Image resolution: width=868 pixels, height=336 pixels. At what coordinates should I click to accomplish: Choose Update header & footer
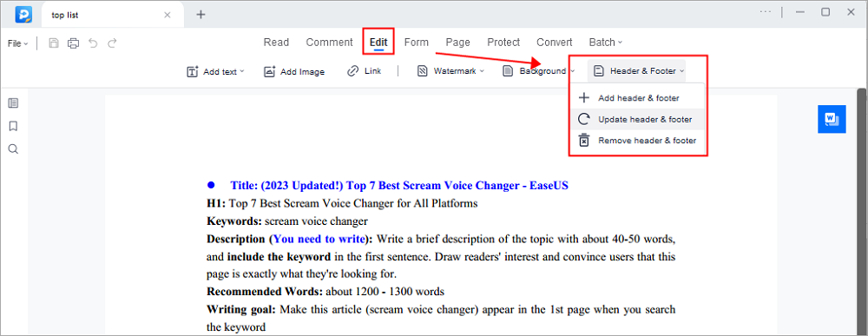[638, 119]
